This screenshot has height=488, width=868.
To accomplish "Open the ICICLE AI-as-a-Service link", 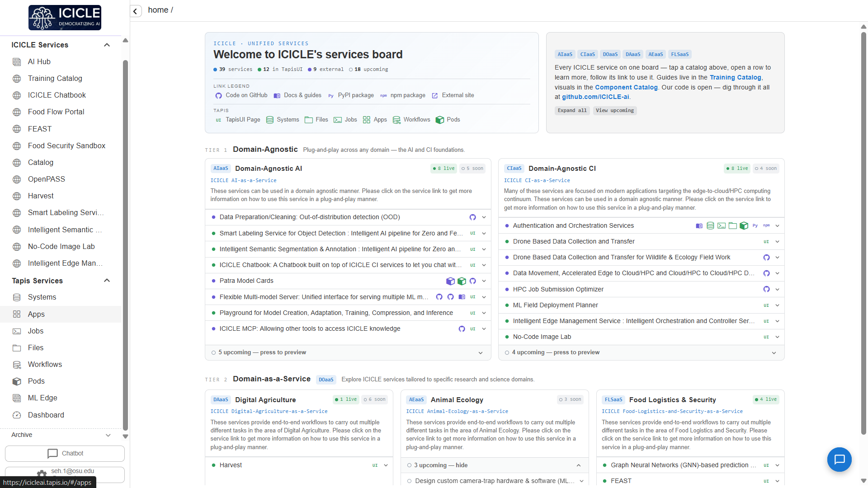I will coord(243,181).
